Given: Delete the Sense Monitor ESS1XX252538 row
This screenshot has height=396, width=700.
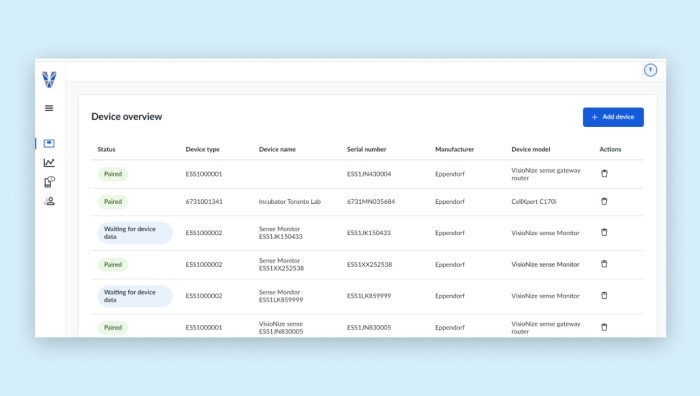Looking at the screenshot, I should (x=604, y=264).
